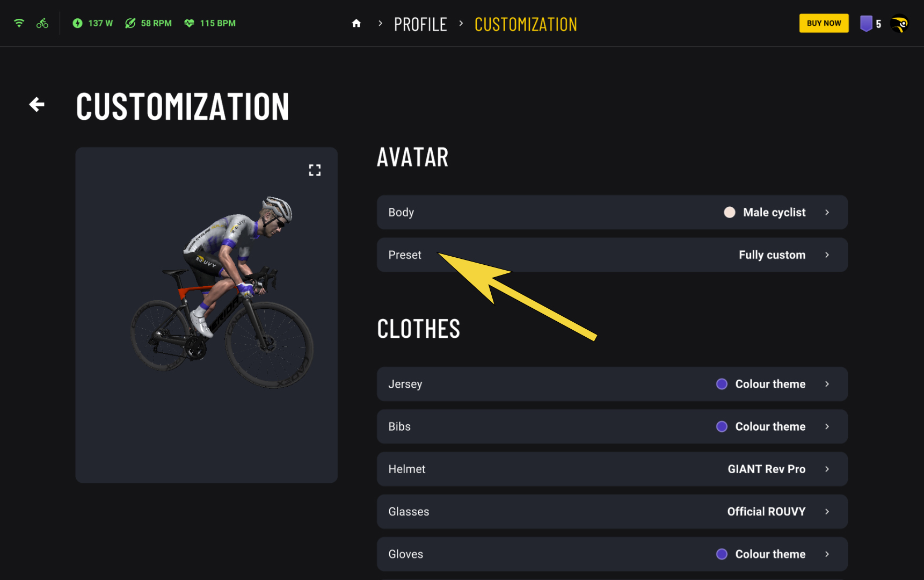Open the purple level badge showing 5
This screenshot has width=924, height=580.
pyautogui.click(x=870, y=24)
